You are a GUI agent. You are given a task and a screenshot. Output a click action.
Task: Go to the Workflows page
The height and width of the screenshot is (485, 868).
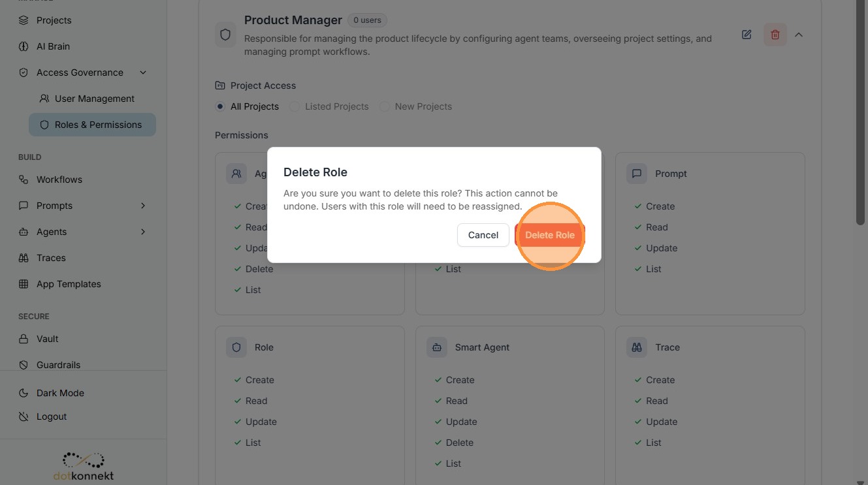tap(59, 180)
